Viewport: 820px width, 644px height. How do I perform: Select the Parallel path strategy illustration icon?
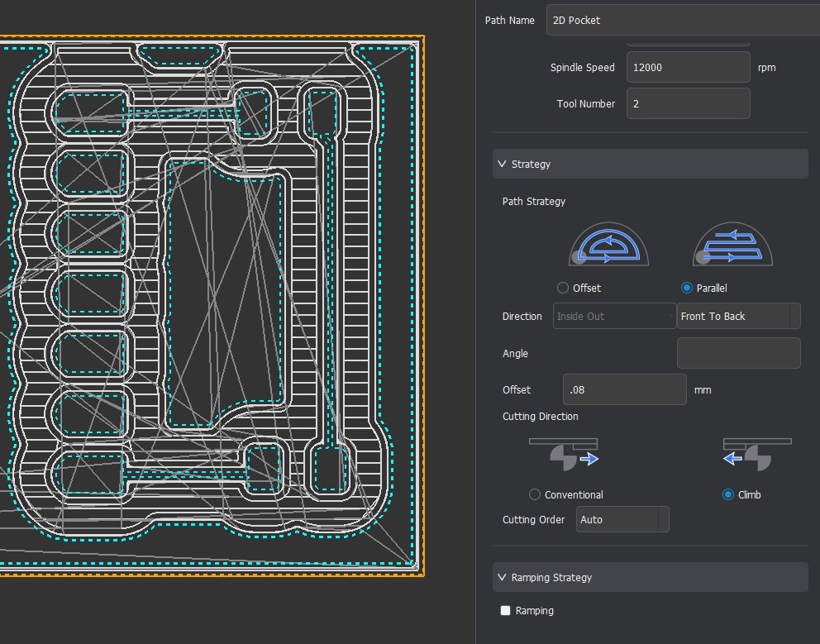tap(732, 245)
